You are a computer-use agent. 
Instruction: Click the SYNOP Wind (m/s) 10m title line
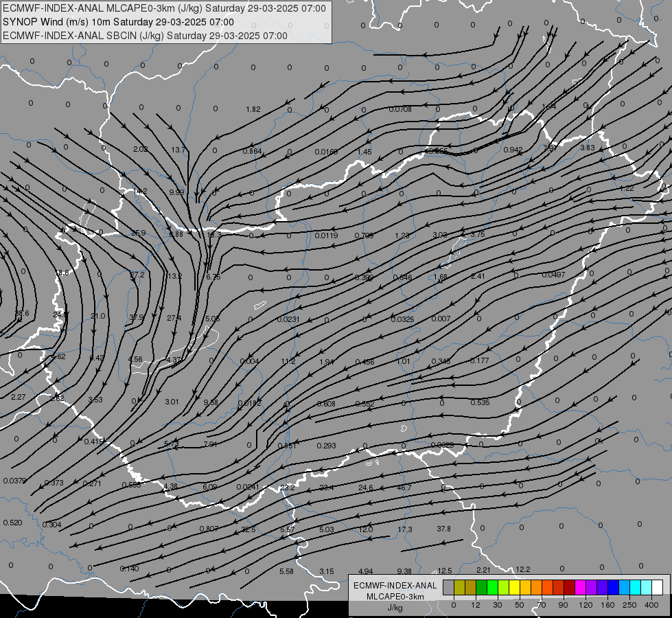tap(118, 22)
